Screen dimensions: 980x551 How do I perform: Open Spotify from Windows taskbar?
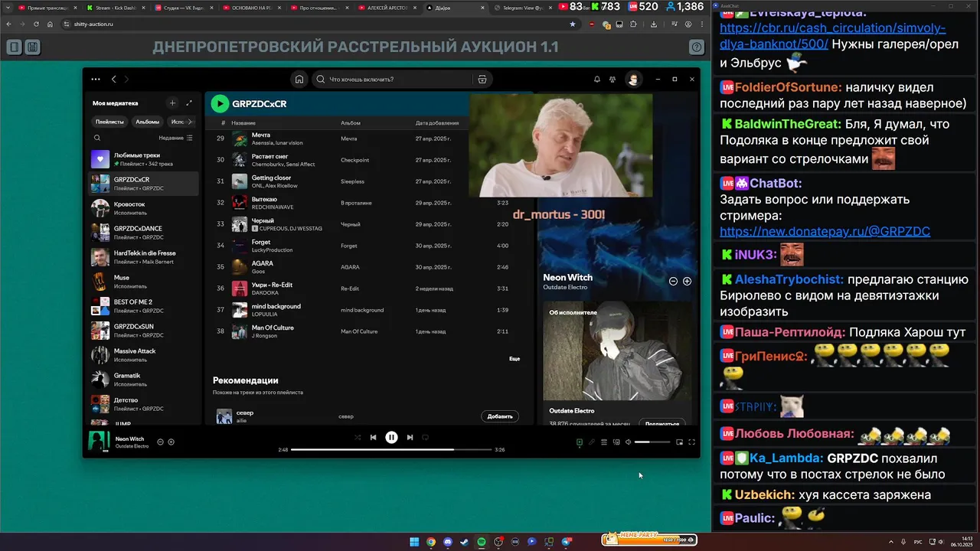coord(482,541)
